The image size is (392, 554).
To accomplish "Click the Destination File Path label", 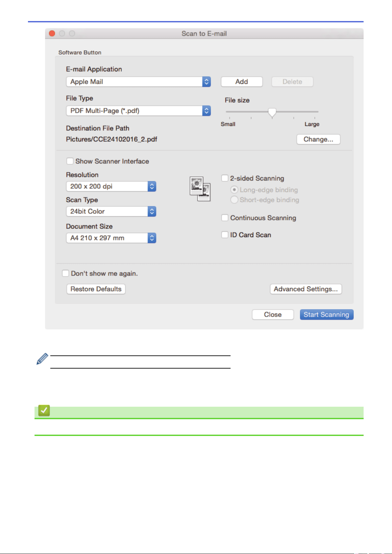I will pyautogui.click(x=98, y=128).
